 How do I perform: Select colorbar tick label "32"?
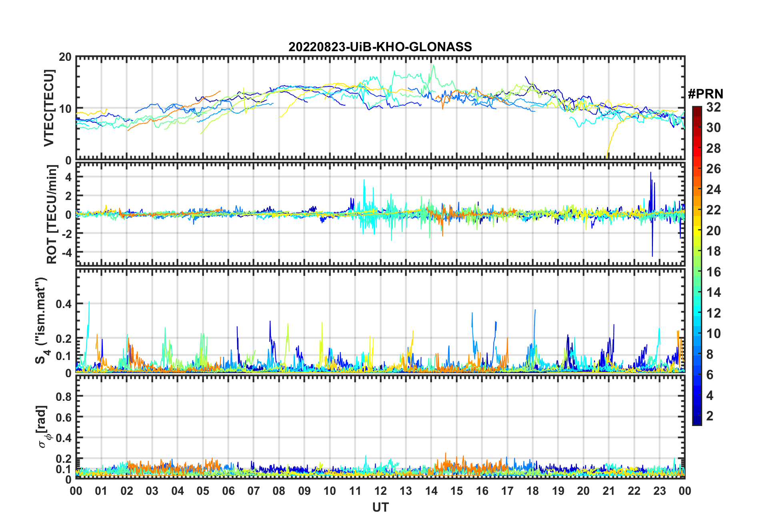pos(713,107)
